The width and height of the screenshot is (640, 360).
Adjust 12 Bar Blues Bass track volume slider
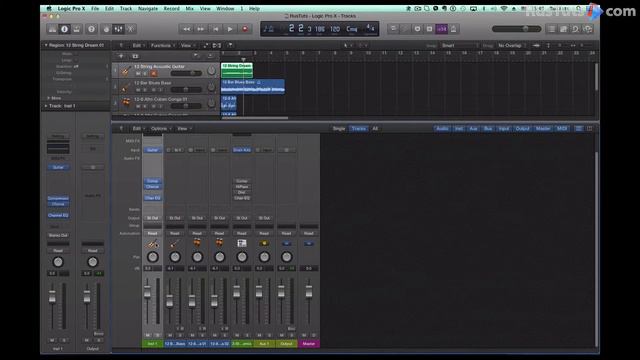[x=186, y=89]
